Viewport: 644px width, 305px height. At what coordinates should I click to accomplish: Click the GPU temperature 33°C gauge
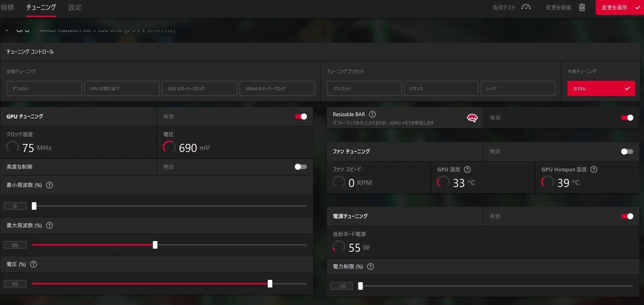coord(443,182)
